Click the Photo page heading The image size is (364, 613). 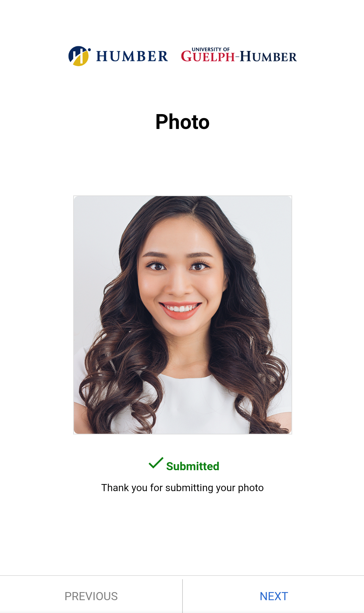pyautogui.click(x=183, y=122)
